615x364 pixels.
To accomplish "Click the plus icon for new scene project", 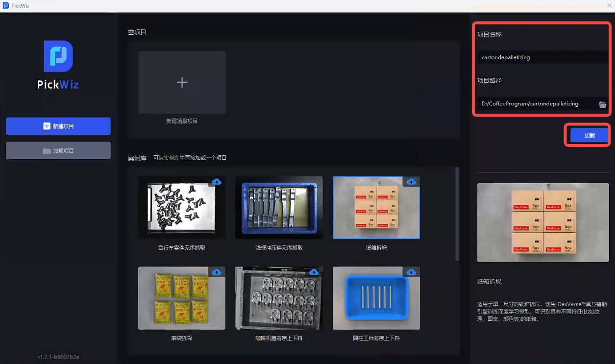I will (182, 82).
